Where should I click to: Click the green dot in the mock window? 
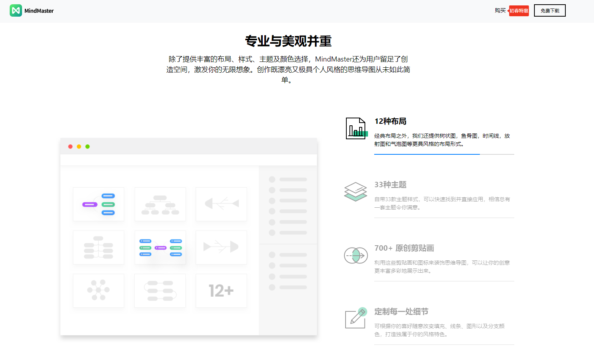point(87,147)
